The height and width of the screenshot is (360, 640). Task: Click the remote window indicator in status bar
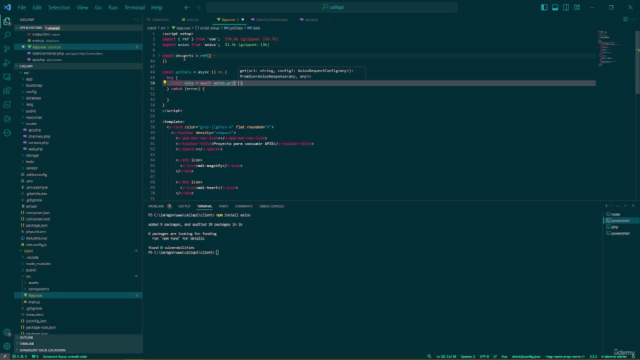[4, 356]
